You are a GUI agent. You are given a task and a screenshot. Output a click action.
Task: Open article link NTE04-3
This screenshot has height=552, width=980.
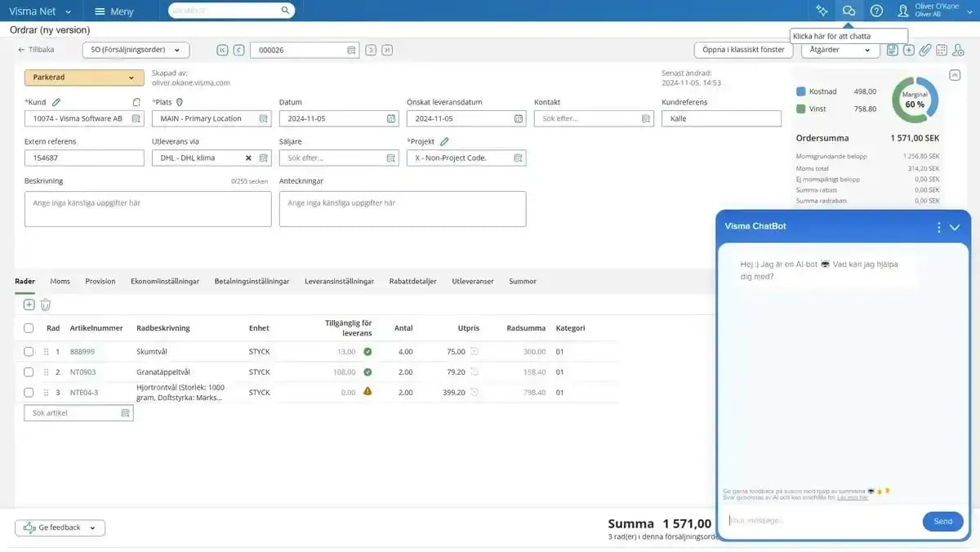(84, 393)
